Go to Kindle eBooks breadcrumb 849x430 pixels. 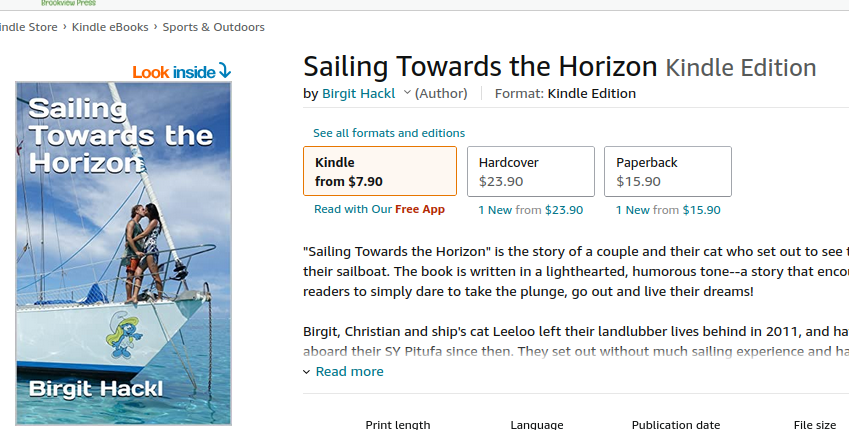click(x=110, y=27)
